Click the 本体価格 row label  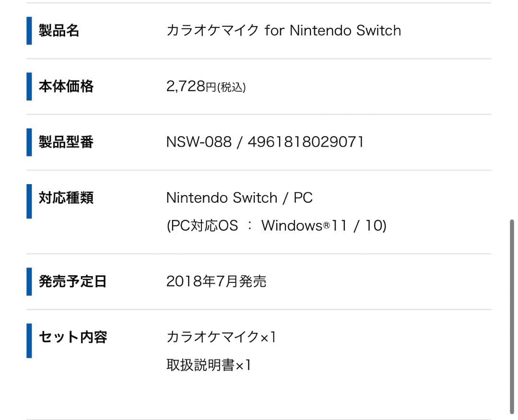point(66,87)
